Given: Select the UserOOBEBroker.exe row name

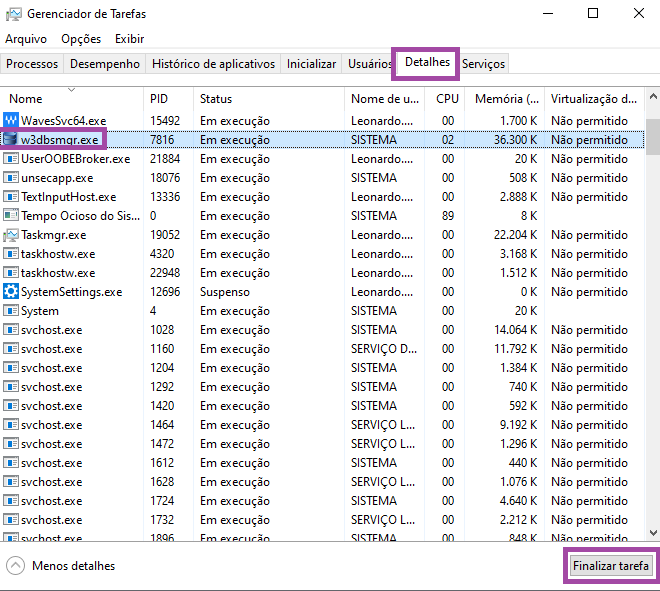Looking at the screenshot, I should click(x=76, y=159).
